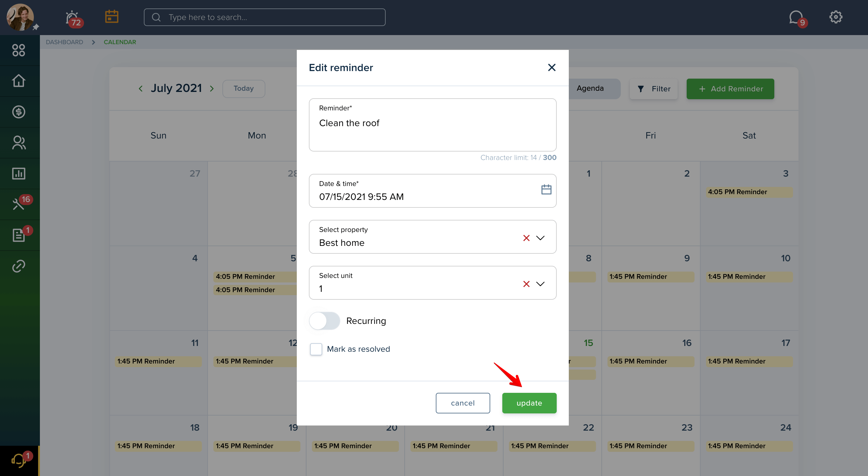Open the dashboard grid icon in the sidebar
Viewport: 868px width, 476px height.
18,50
